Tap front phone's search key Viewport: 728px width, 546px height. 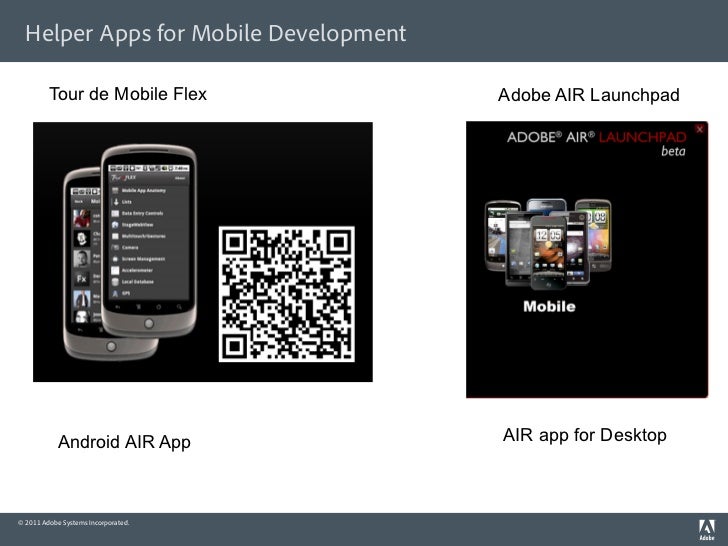[x=179, y=307]
